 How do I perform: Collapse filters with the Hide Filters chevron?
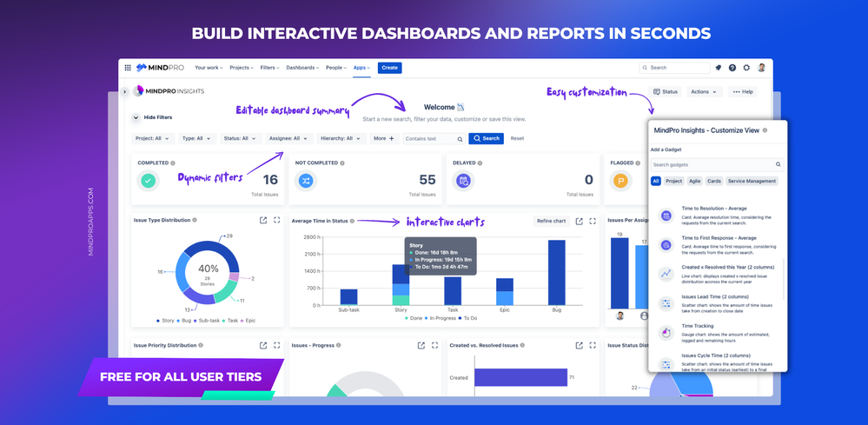click(136, 117)
